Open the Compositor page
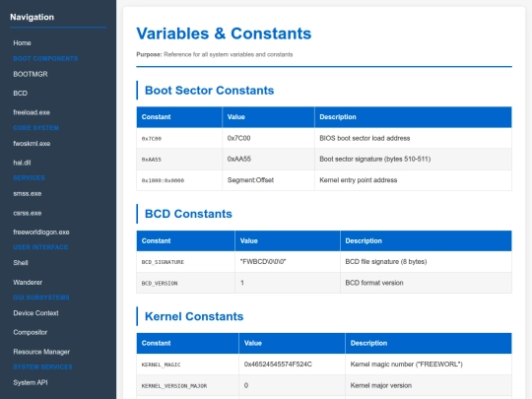This screenshot has height=399, width=532. [x=31, y=333]
